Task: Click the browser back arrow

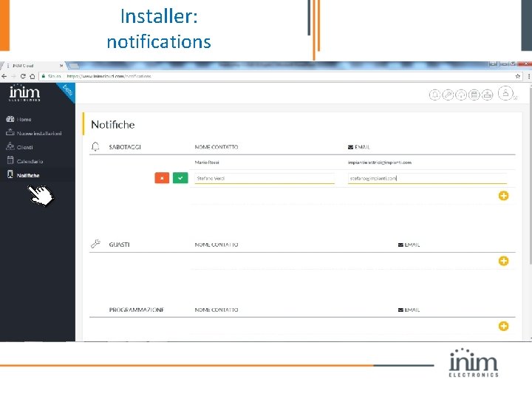Action: pos(4,76)
